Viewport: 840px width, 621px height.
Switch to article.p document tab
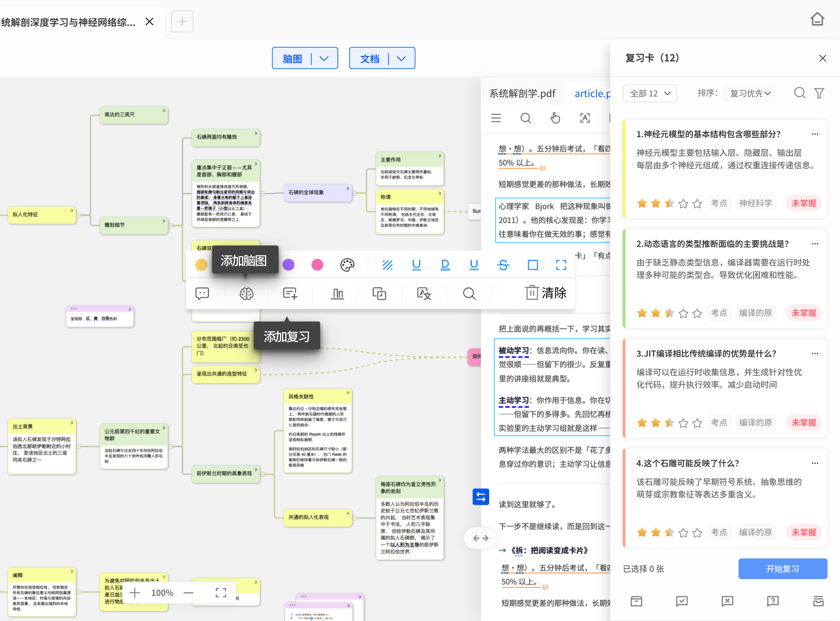coord(592,93)
